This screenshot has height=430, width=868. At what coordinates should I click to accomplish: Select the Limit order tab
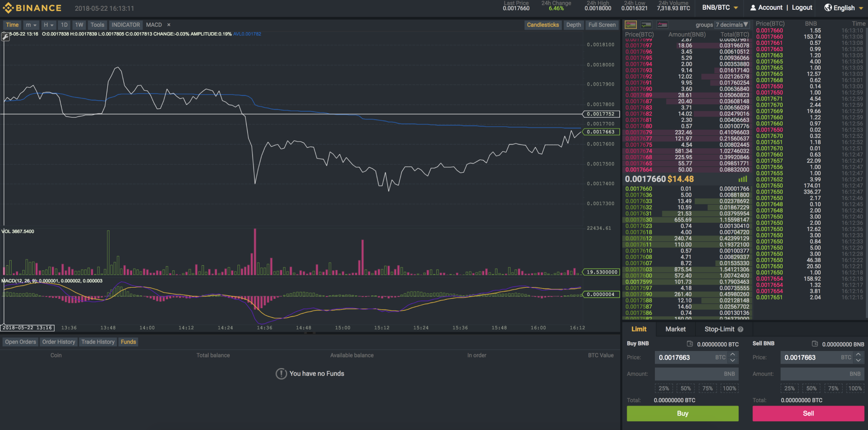pyautogui.click(x=639, y=329)
